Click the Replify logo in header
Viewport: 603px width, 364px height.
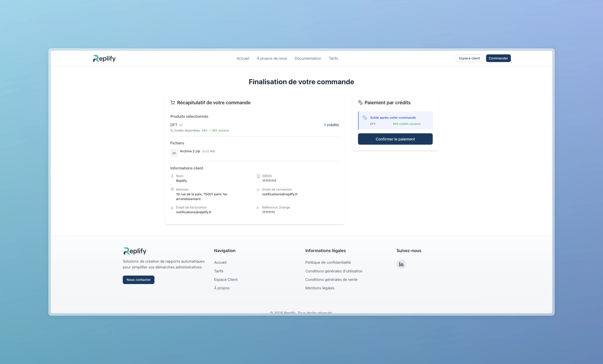[104, 58]
